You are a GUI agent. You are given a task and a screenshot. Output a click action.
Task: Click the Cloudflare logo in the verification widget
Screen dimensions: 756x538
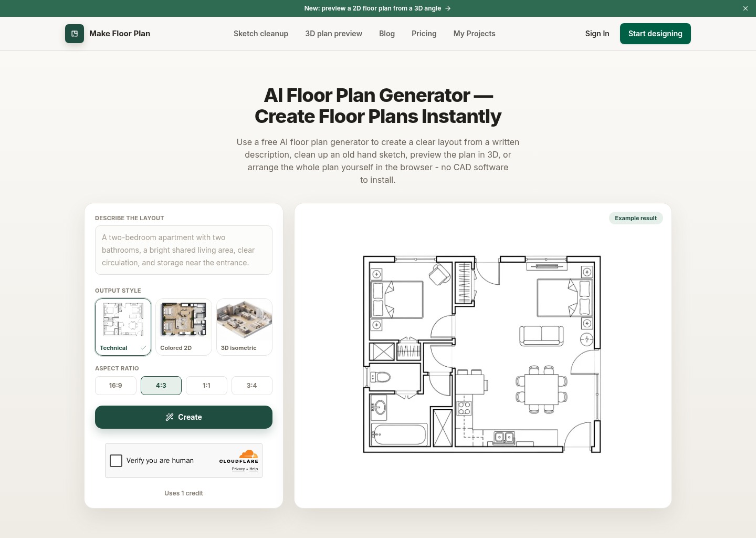(x=239, y=457)
